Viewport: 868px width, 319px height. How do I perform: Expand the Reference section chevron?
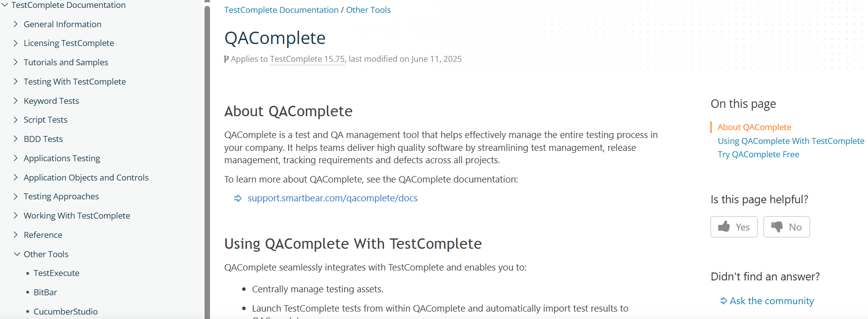coord(15,234)
